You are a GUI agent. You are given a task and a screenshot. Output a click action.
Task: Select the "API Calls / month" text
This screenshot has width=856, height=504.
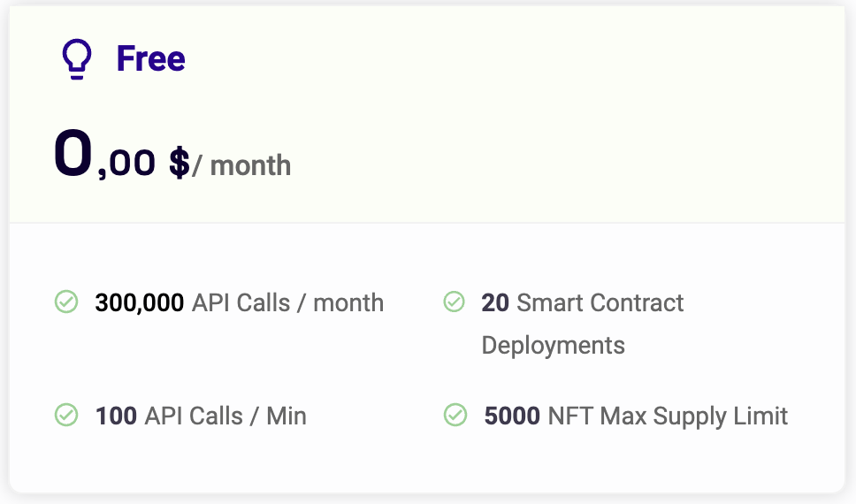point(287,302)
